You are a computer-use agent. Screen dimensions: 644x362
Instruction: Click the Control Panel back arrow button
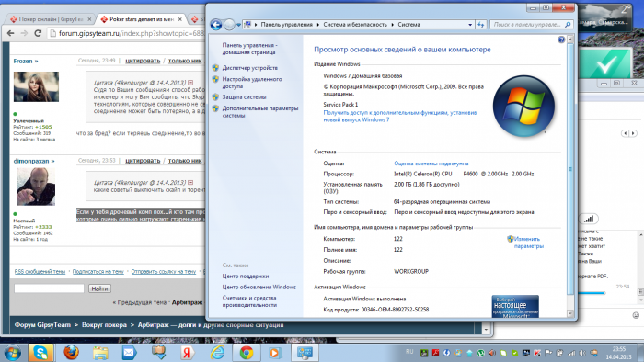[x=216, y=25]
